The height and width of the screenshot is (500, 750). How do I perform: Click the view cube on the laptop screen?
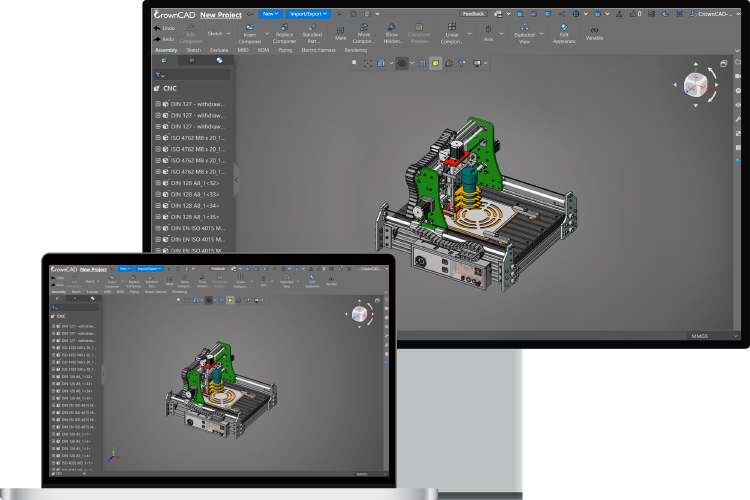[359, 314]
